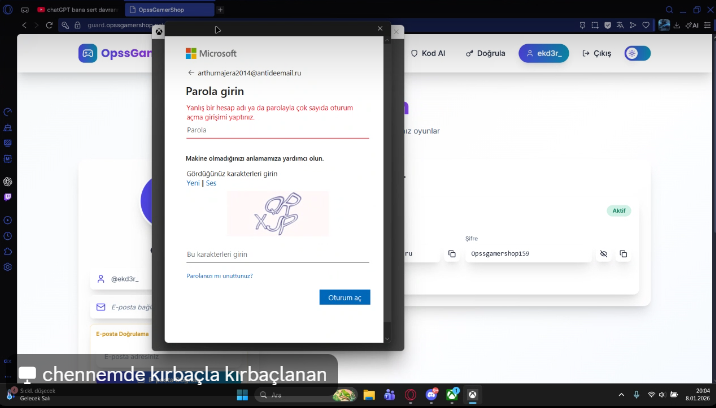Open the history clock in sidebar
This screenshot has height=408, width=716.
(8, 236)
